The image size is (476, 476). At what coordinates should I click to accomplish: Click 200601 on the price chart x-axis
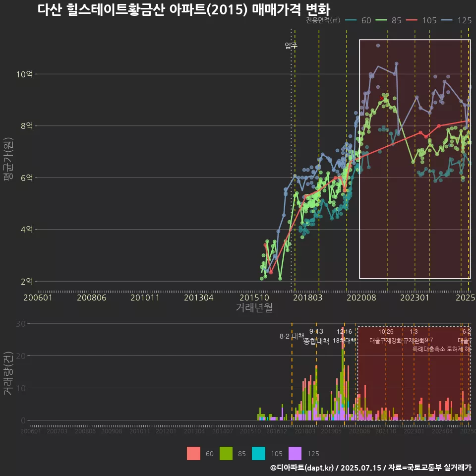click(38, 297)
